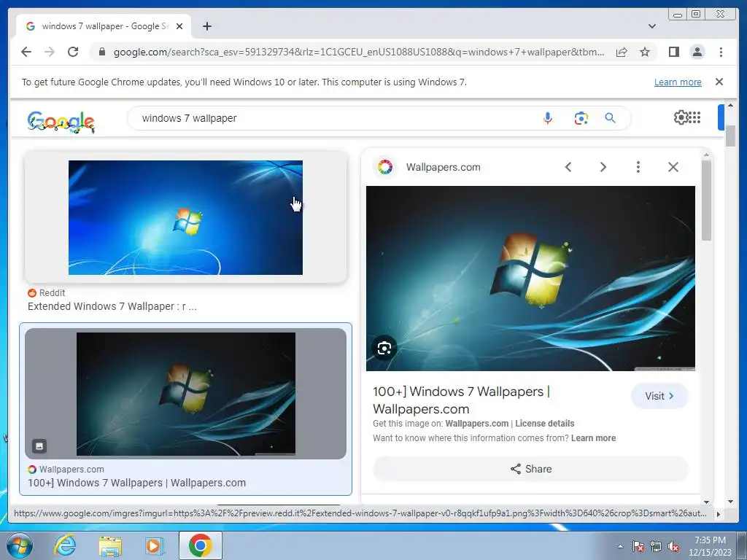Open the Chrome profile avatar

click(697, 52)
